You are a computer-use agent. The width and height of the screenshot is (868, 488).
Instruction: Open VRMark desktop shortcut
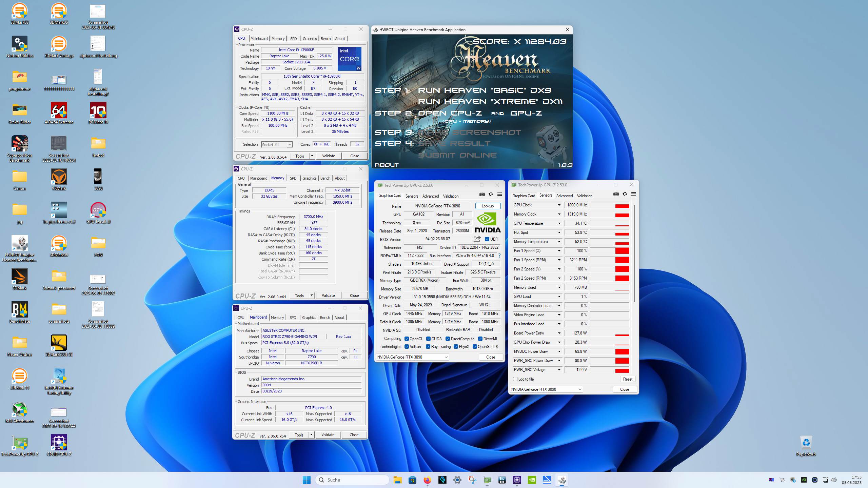[x=59, y=180]
